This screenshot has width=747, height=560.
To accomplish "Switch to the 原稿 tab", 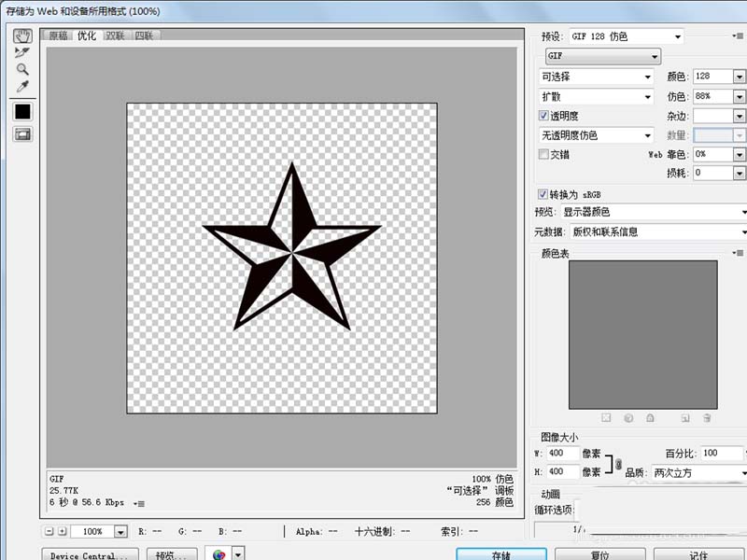I will point(59,35).
